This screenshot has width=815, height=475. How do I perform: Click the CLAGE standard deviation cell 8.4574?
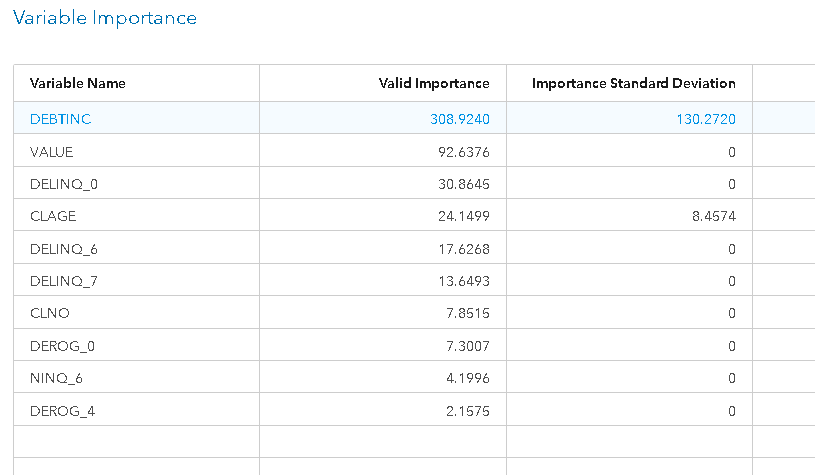714,216
